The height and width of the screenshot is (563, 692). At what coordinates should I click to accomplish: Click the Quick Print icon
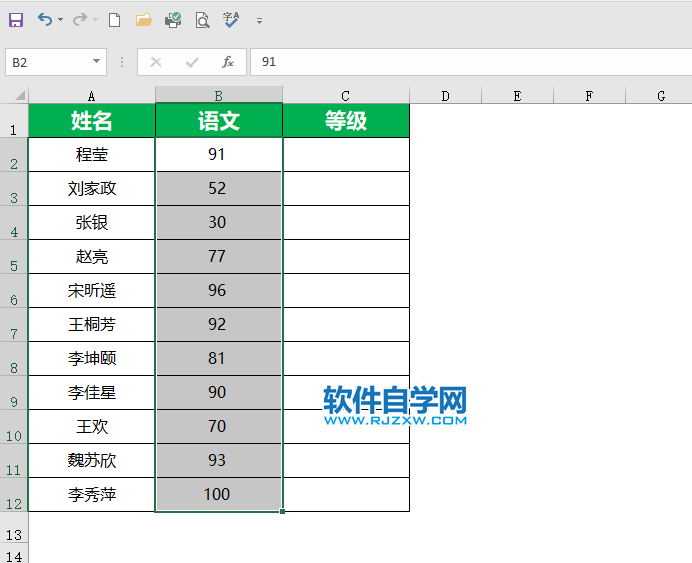pyautogui.click(x=173, y=20)
